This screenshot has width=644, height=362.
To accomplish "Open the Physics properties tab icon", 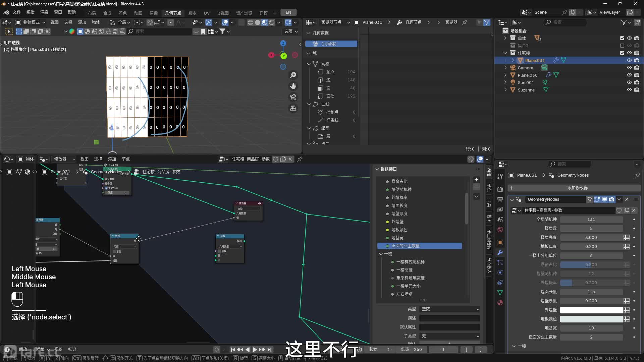I will pos(500,273).
